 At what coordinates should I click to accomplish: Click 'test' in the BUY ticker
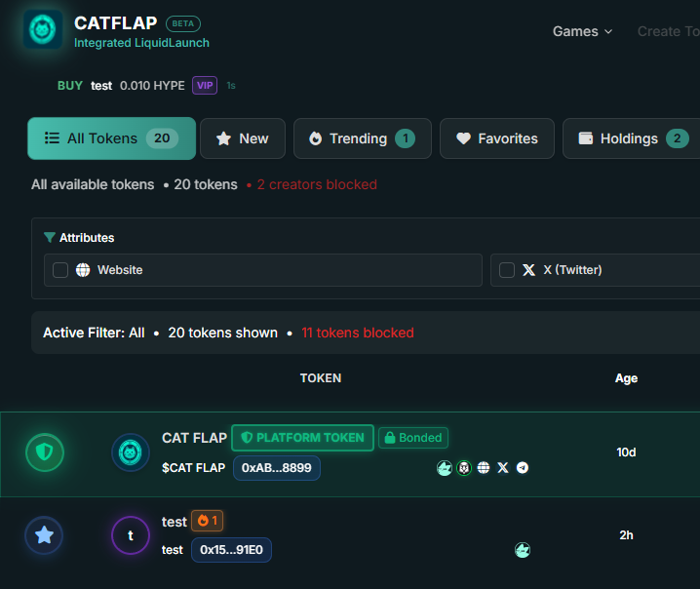101,86
